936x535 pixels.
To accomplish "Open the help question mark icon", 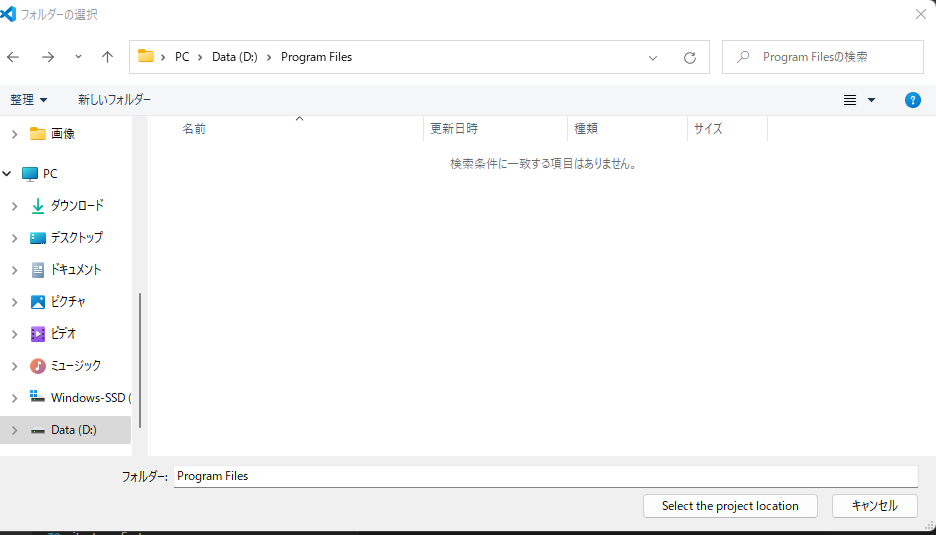I will tap(912, 100).
